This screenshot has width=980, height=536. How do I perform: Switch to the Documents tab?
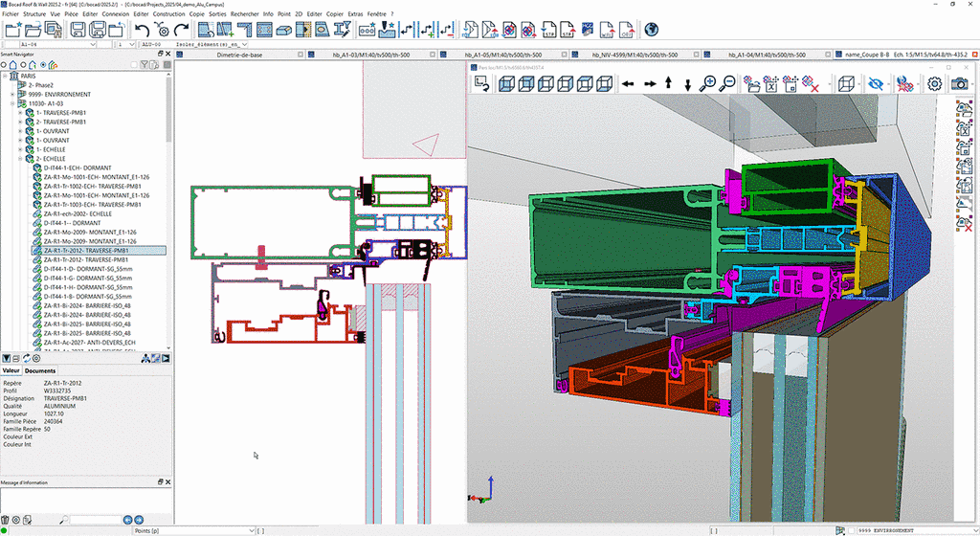(x=40, y=370)
